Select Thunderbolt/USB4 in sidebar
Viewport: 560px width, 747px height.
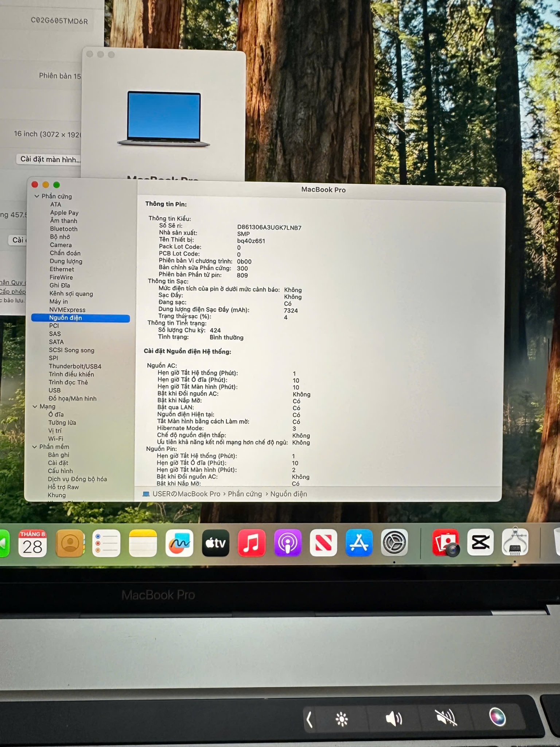pyautogui.click(x=75, y=366)
